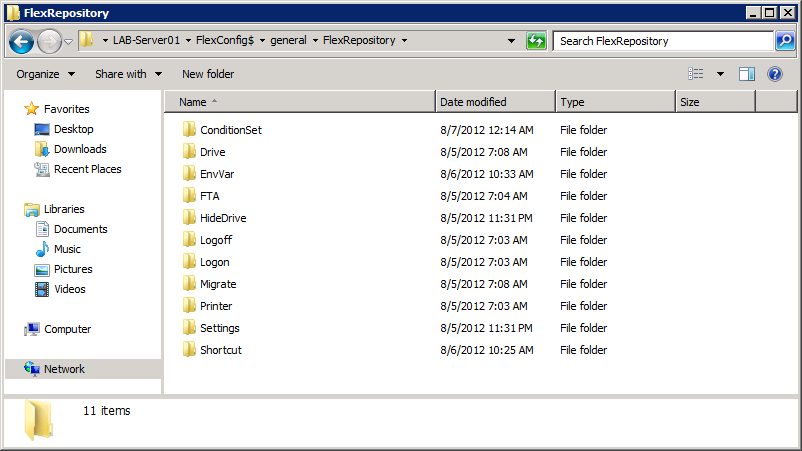
Task: Click the magnifier search button
Action: [785, 40]
